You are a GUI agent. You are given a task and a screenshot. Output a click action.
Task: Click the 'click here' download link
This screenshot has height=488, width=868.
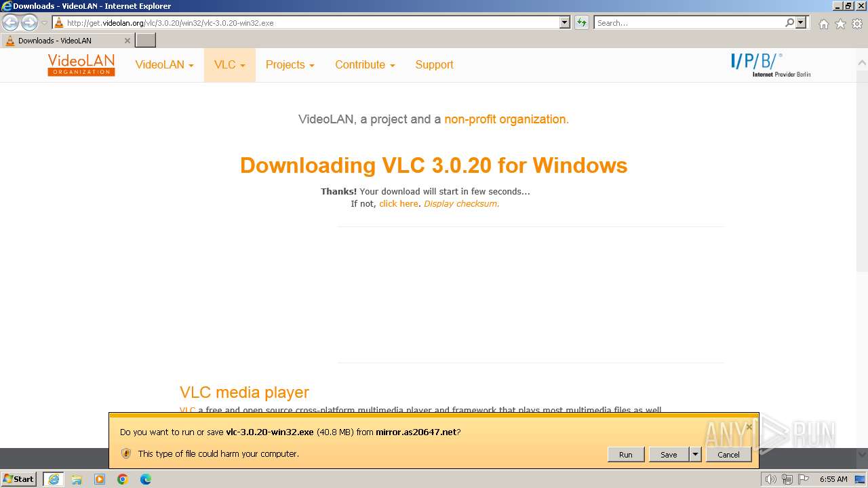pos(399,203)
